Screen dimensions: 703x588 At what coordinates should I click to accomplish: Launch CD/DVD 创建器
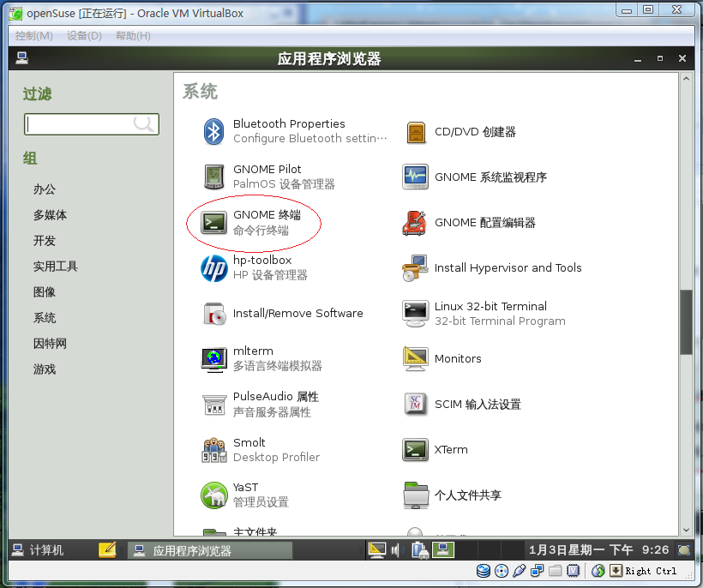tap(460, 132)
